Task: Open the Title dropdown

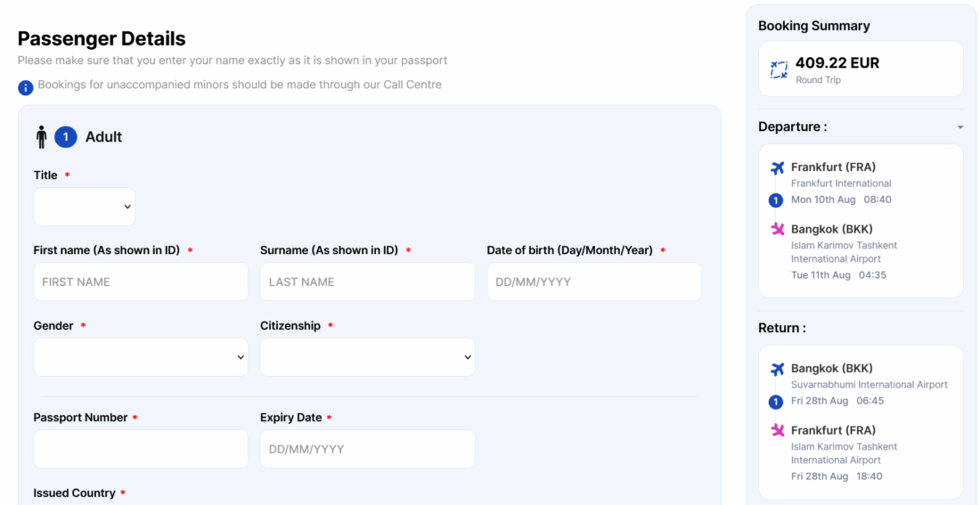Action: coord(85,207)
